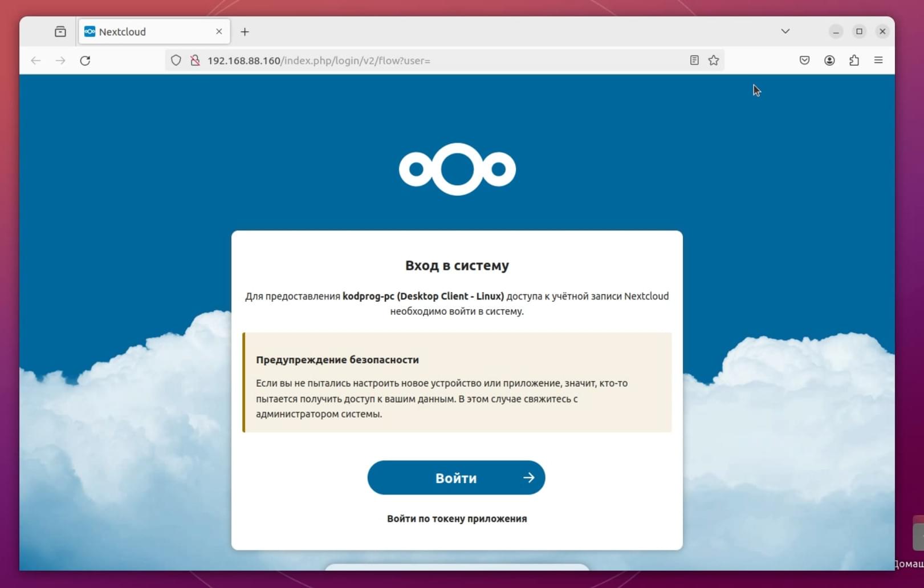This screenshot has width=924, height=588.
Task: Open tracking protection shield icon
Action: point(176,60)
